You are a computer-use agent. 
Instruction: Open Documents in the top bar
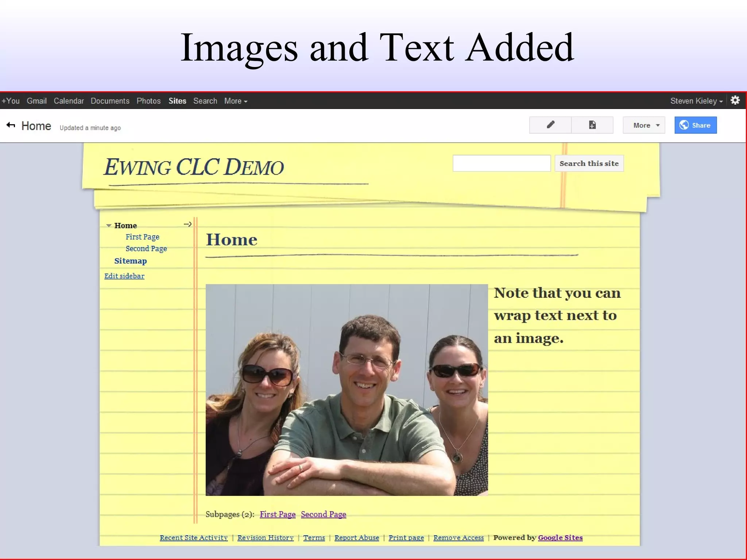point(110,101)
